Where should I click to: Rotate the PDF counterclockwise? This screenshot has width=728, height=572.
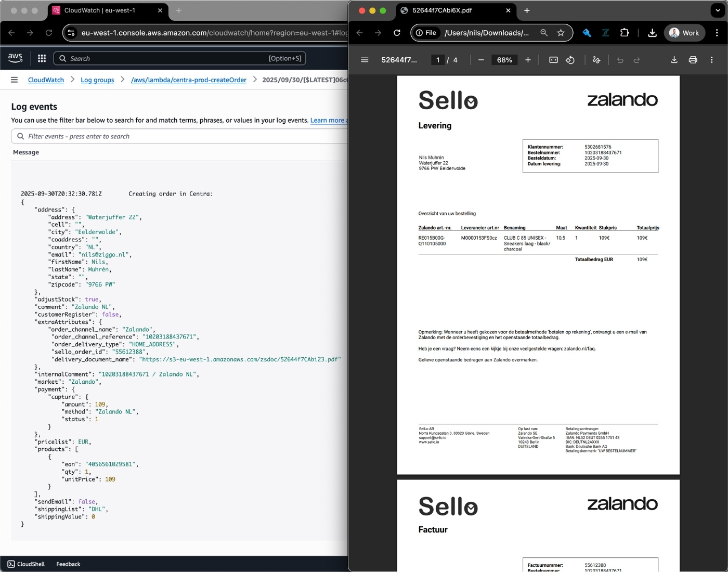(x=570, y=60)
